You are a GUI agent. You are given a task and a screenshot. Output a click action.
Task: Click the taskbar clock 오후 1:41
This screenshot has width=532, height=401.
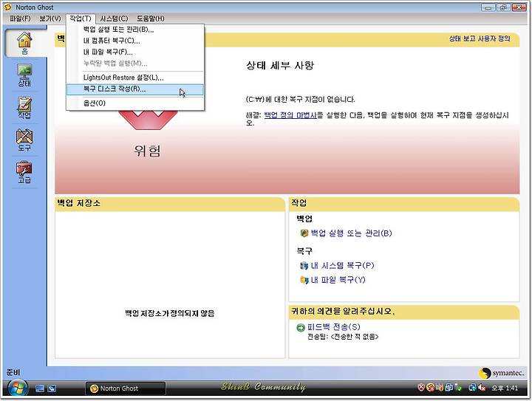coord(505,388)
